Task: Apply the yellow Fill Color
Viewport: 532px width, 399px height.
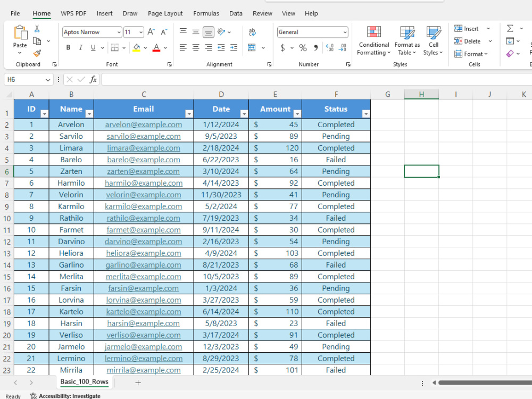Action: point(136,47)
